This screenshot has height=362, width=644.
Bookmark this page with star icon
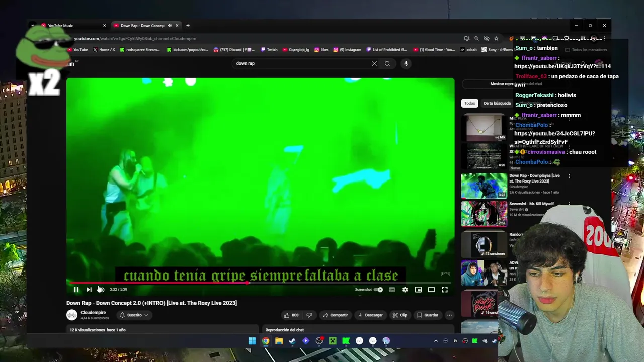(496, 38)
